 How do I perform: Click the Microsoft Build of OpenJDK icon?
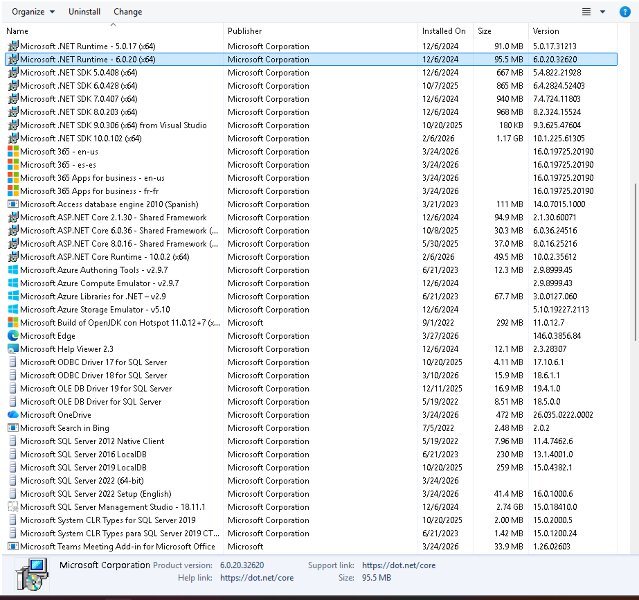pos(13,322)
